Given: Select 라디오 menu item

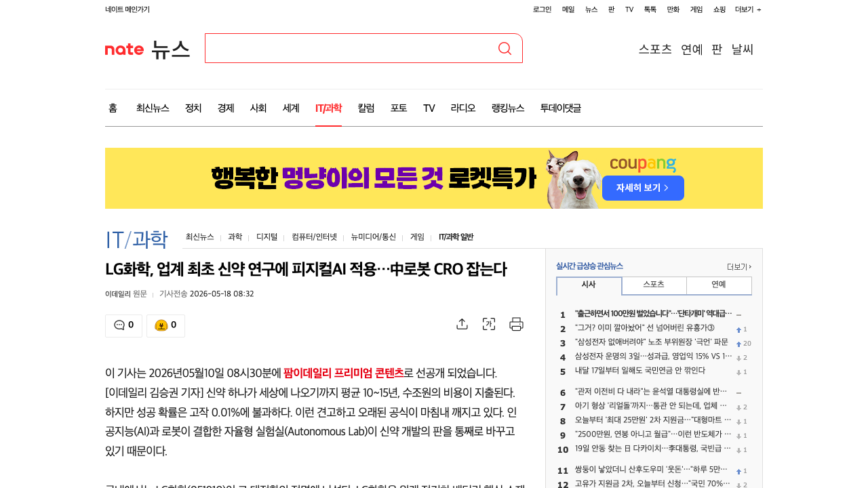Looking at the screenshot, I should pyautogui.click(x=463, y=108).
